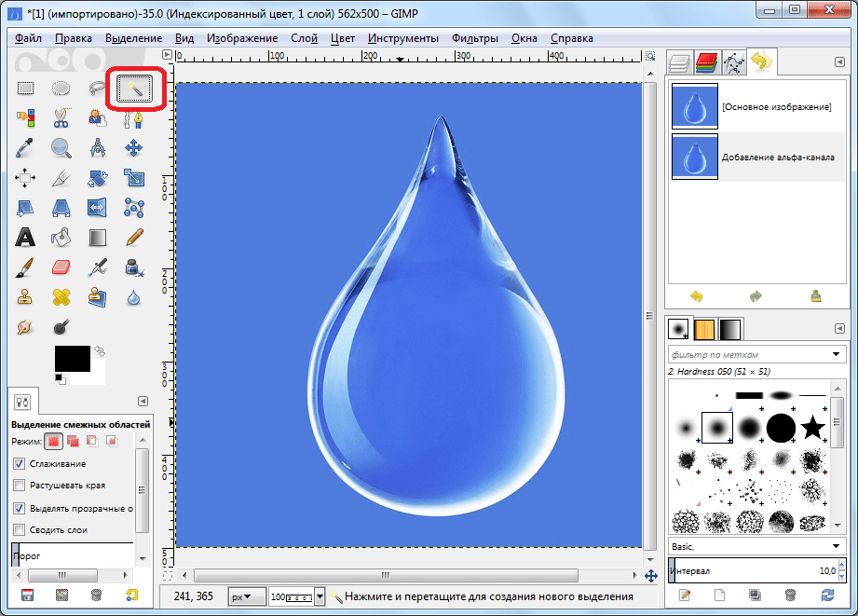The height and width of the screenshot is (616, 858).
Task: Enable the Сводить слои checkbox
Action: coord(20,529)
